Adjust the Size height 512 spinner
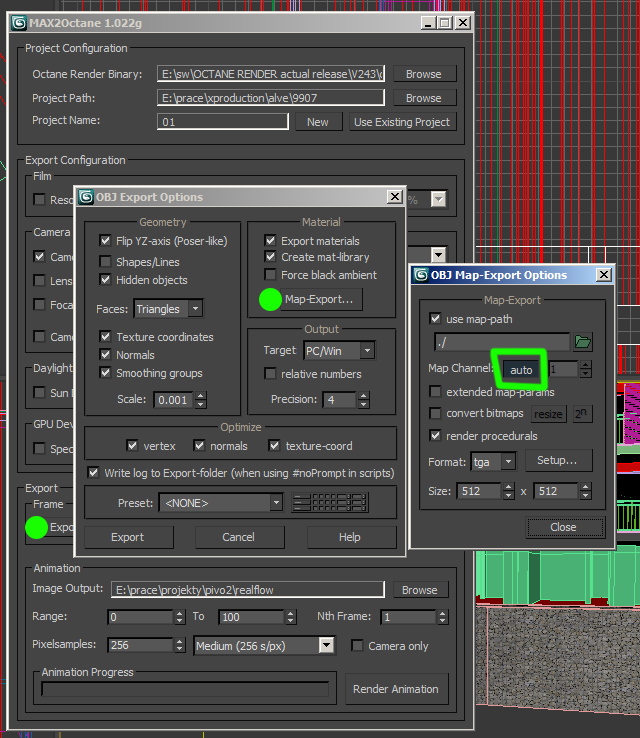The width and height of the screenshot is (640, 738). point(586,491)
